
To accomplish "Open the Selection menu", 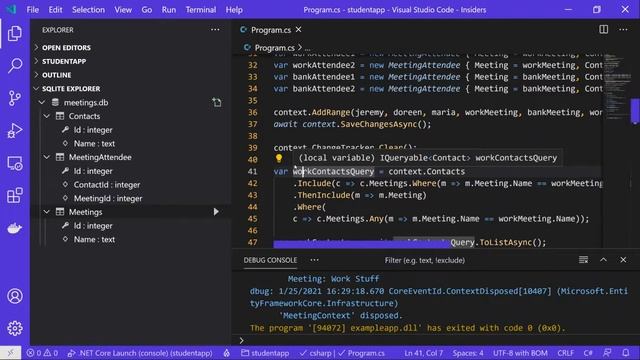I will tap(88, 9).
